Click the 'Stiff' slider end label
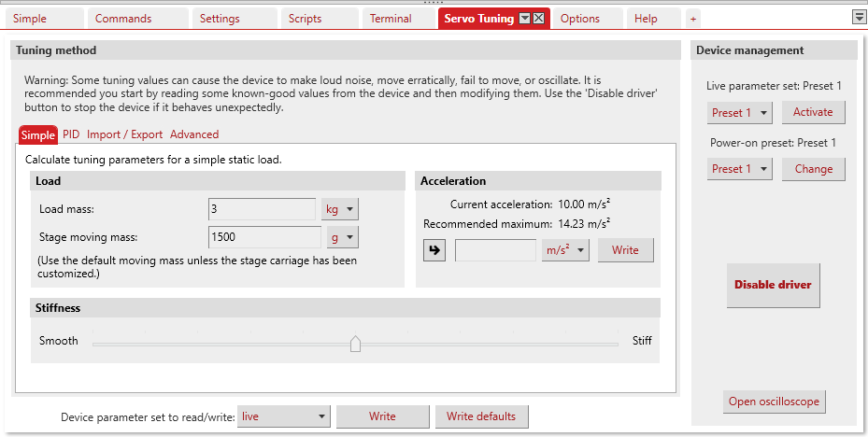The image size is (868, 437). pyautogui.click(x=642, y=341)
